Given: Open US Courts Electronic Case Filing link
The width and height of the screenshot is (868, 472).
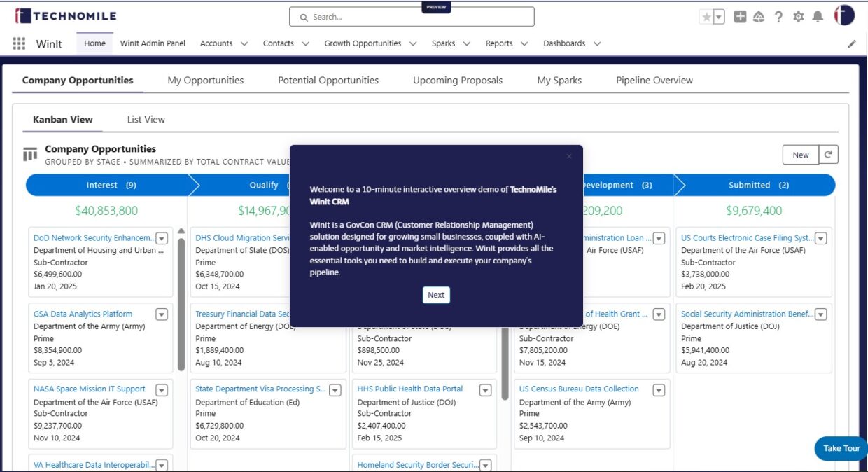Looking at the screenshot, I should pos(748,238).
